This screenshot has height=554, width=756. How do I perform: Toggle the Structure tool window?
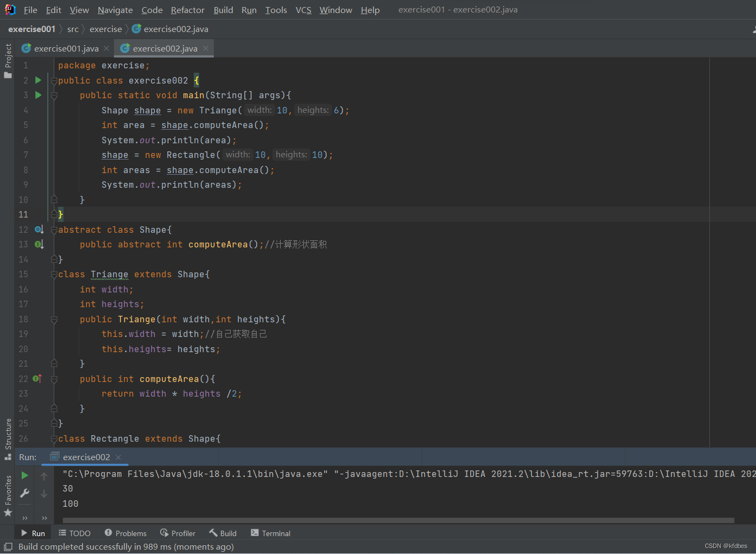click(8, 437)
